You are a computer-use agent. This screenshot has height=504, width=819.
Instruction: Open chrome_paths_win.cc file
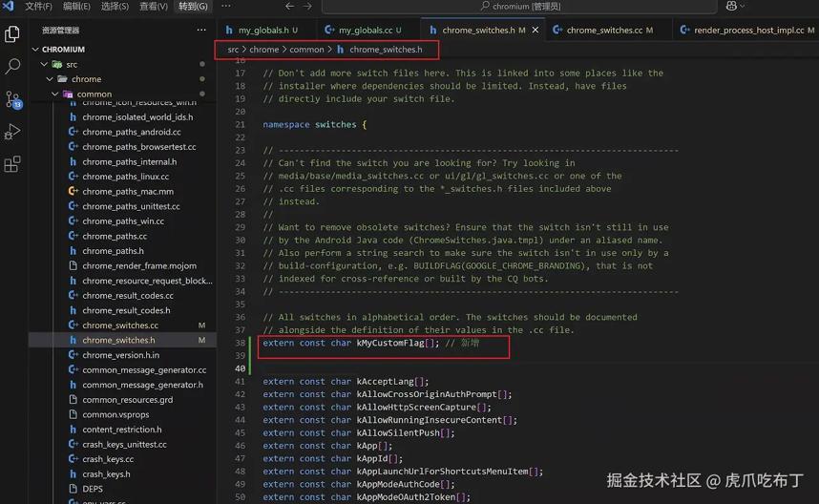point(123,221)
